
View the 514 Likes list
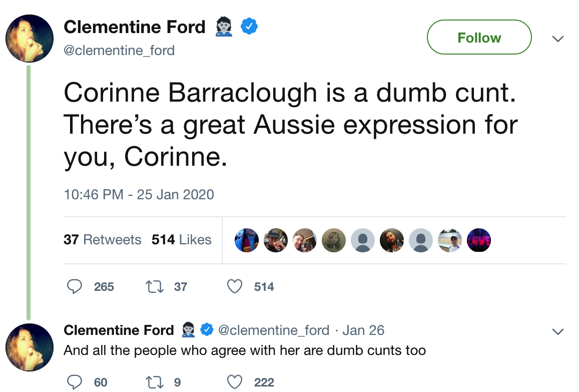coord(182,240)
